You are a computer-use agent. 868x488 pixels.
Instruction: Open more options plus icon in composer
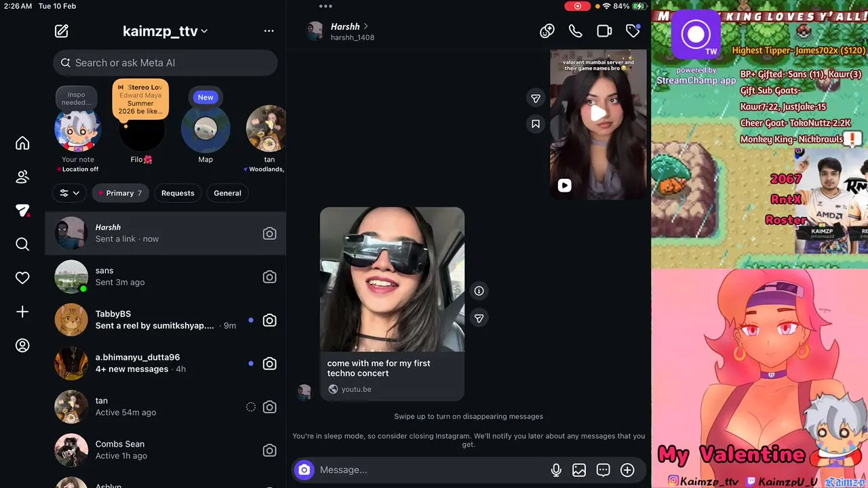[627, 470]
